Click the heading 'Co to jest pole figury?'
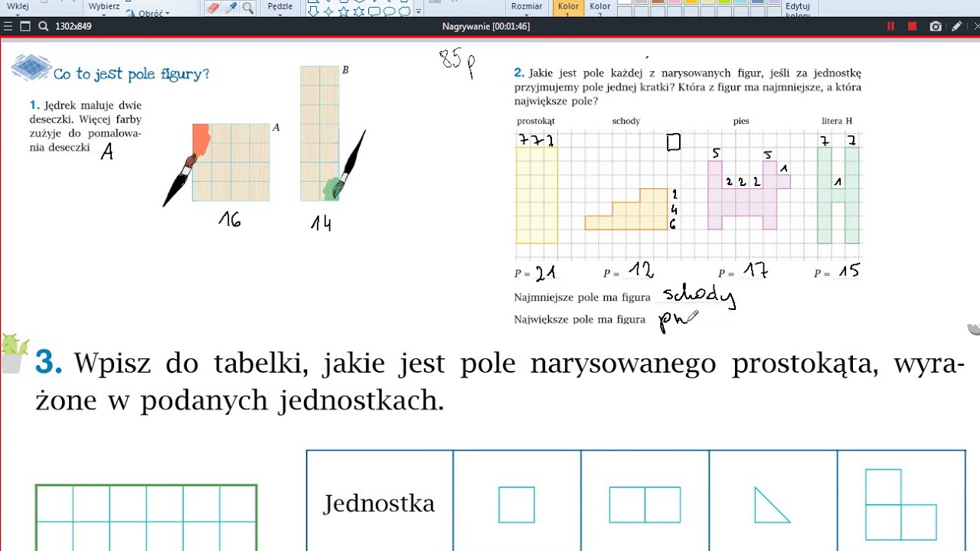 131,74
